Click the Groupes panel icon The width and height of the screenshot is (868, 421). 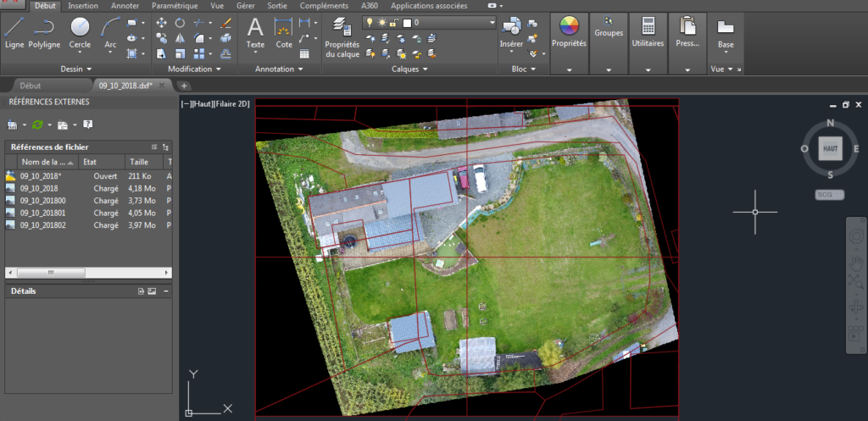(609, 21)
